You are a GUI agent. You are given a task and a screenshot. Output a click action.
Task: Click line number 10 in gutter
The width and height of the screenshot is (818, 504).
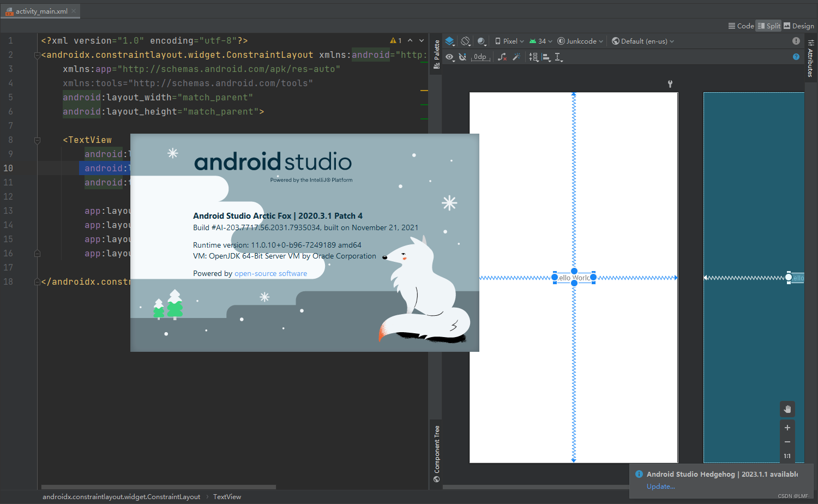tap(8, 168)
